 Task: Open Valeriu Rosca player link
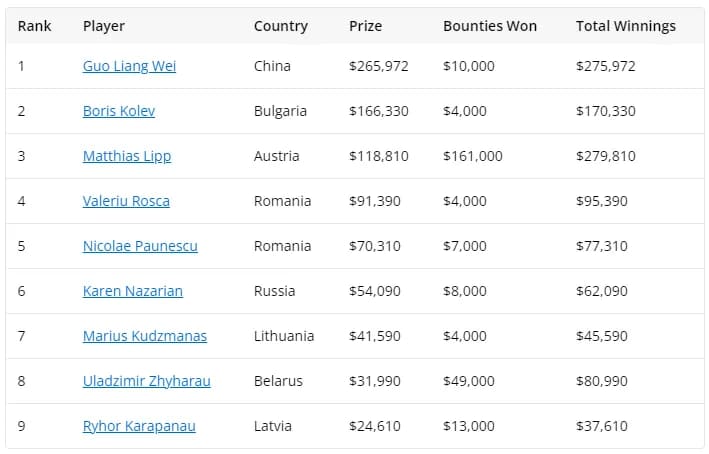pyautogui.click(x=126, y=201)
